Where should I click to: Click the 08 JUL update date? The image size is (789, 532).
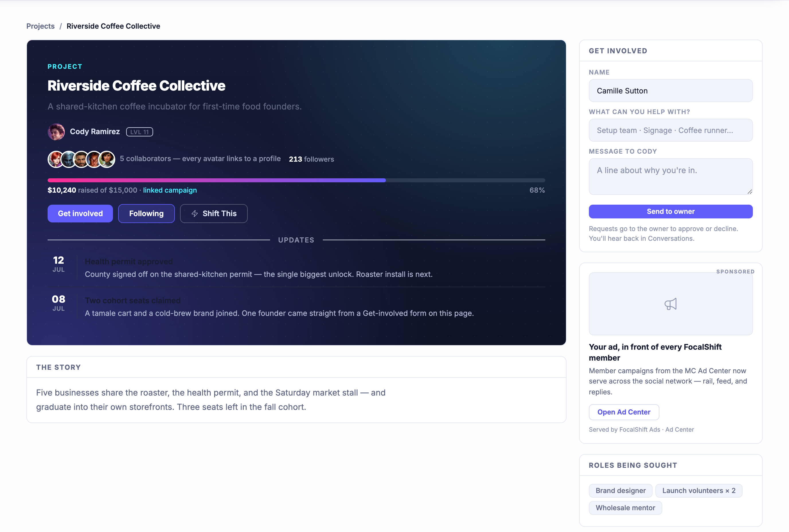(x=58, y=303)
